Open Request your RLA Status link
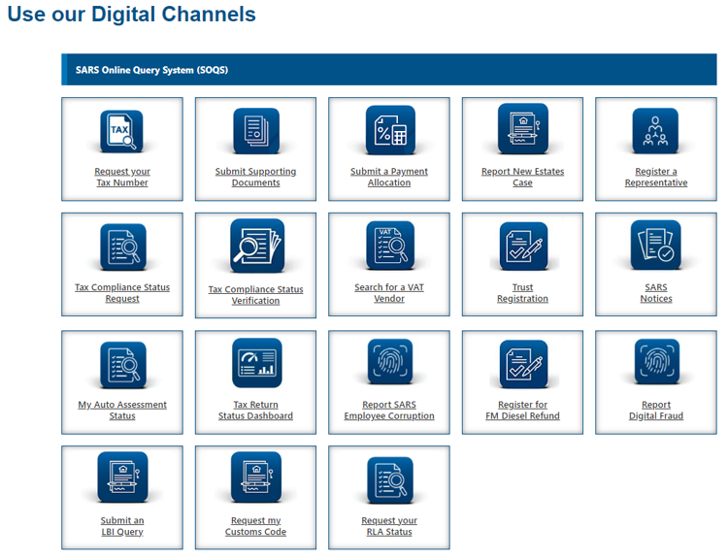This screenshot has width=728, height=560. [389, 526]
